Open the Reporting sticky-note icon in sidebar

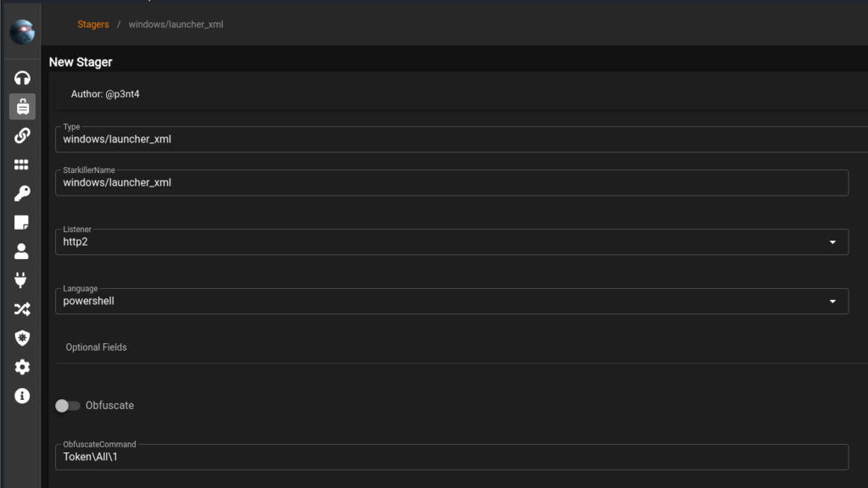point(22,223)
